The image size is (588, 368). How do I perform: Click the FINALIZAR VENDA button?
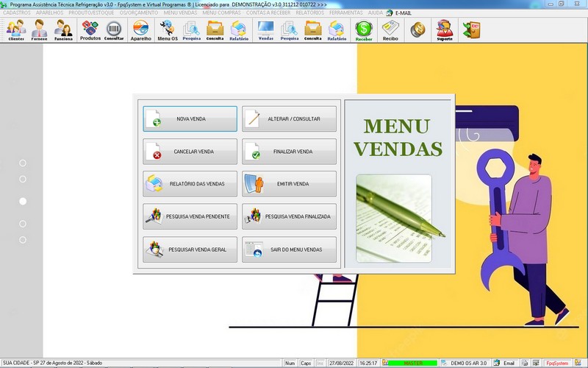[x=289, y=152]
